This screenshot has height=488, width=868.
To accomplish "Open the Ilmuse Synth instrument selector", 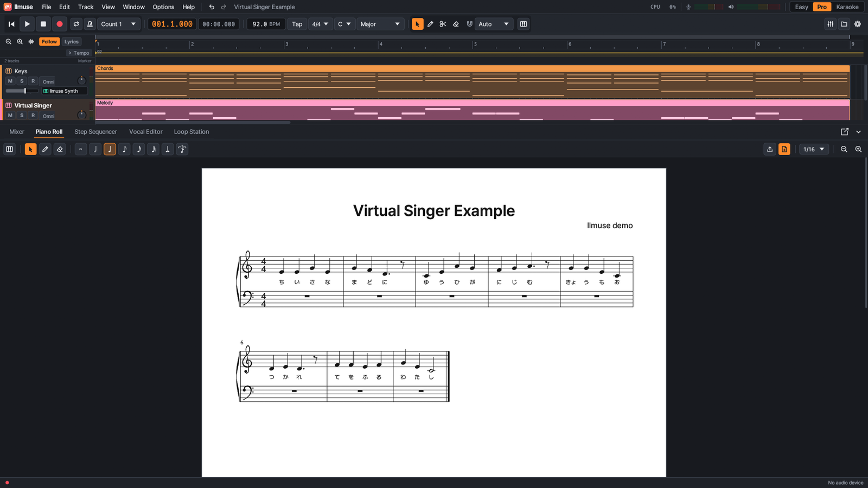I will pos(64,91).
